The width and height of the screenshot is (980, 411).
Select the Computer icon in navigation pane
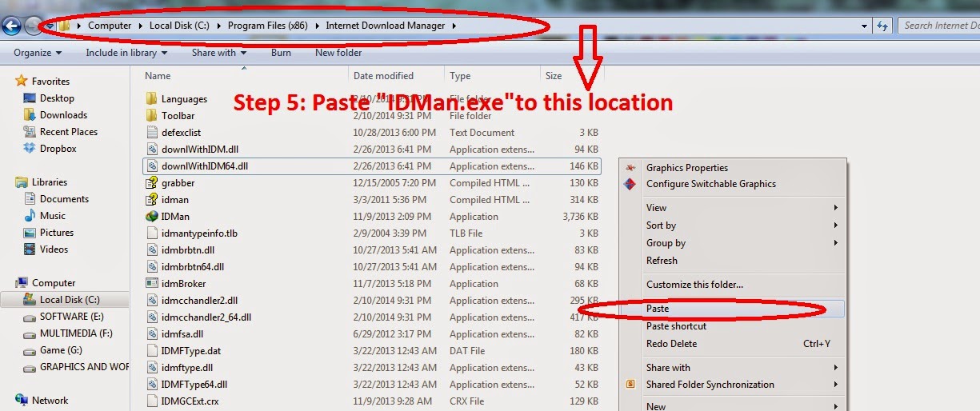pos(22,283)
